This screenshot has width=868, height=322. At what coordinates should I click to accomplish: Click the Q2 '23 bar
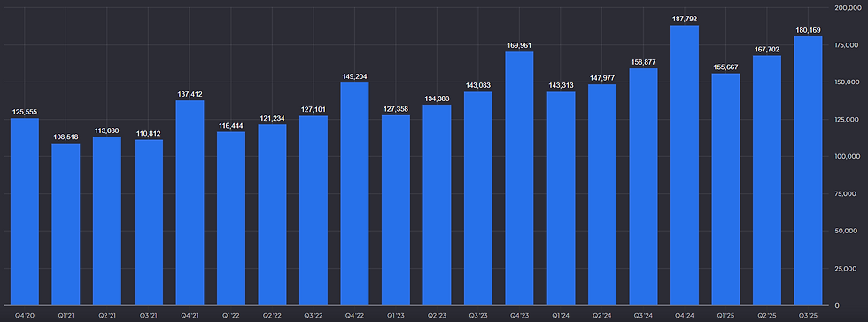point(438,205)
